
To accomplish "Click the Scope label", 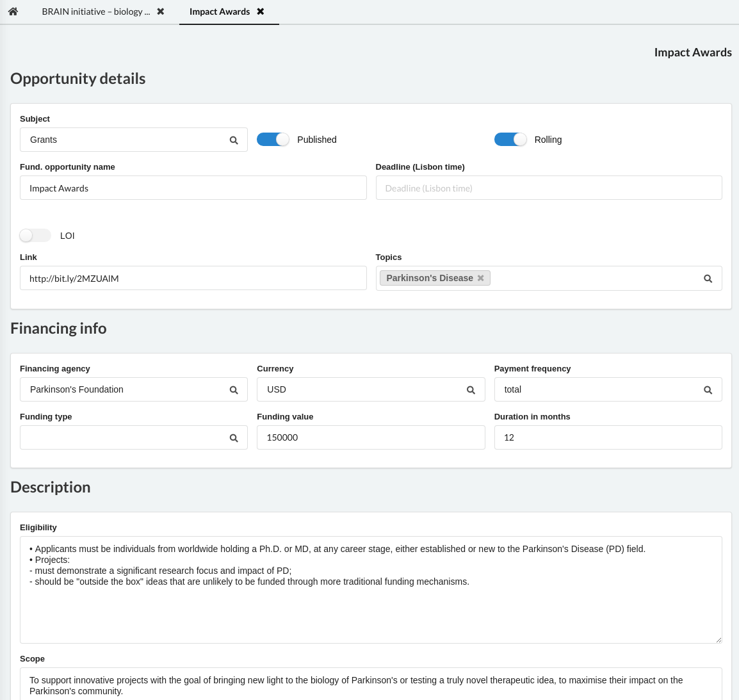I will [x=32, y=658].
